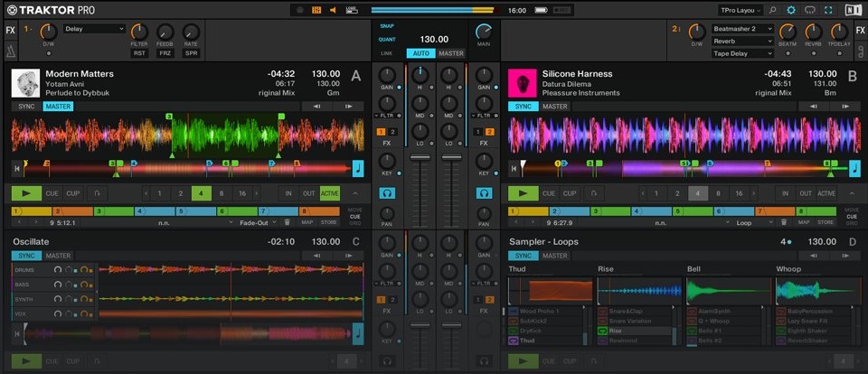Toggle SNAP mode
This screenshot has height=374, width=868.
[x=386, y=26]
